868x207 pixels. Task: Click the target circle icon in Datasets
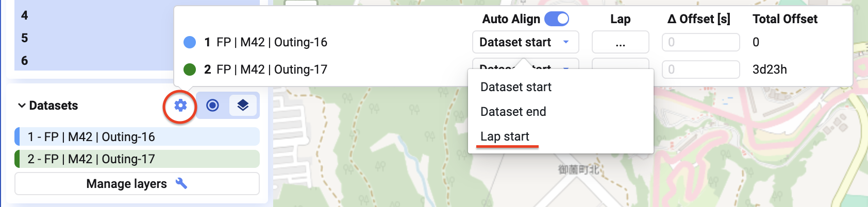click(x=212, y=106)
